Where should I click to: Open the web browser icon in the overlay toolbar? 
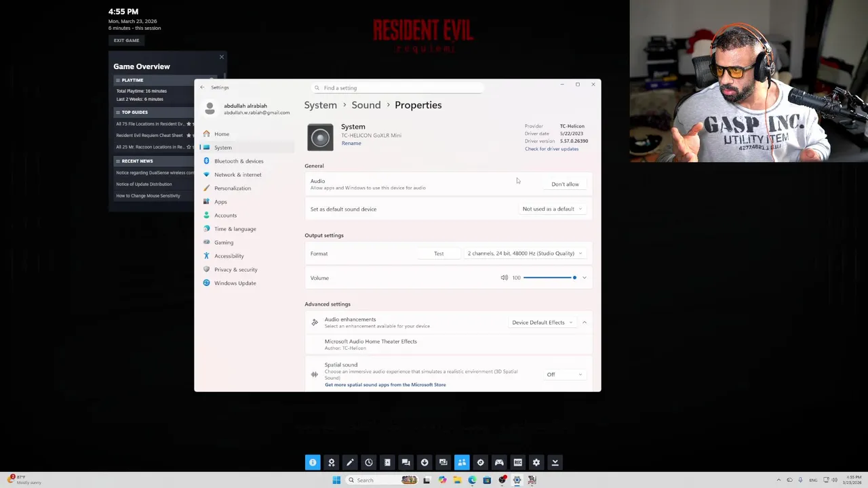click(x=480, y=462)
